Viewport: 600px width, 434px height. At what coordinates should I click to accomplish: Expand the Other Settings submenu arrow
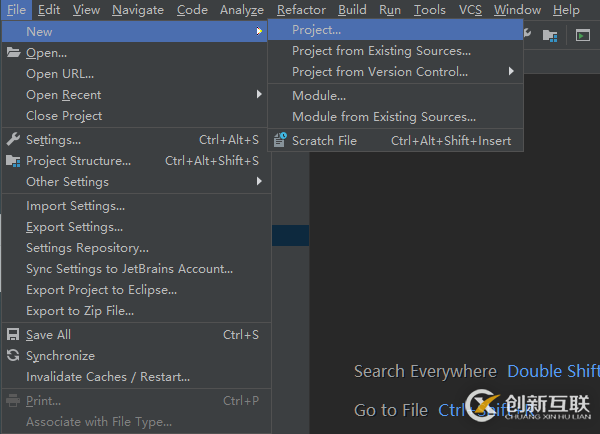pos(259,182)
